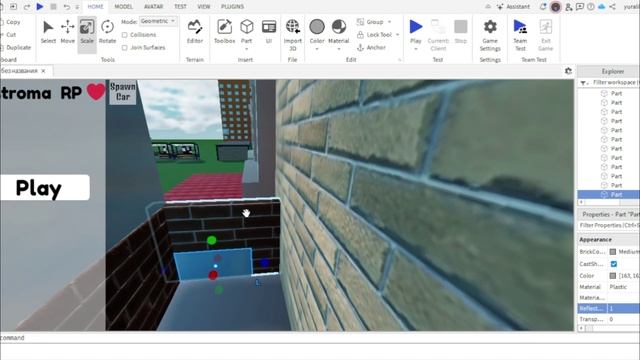Viewport: 640px width, 360px height.
Task: Click the quick-access redo arrow
Action: 27,7
